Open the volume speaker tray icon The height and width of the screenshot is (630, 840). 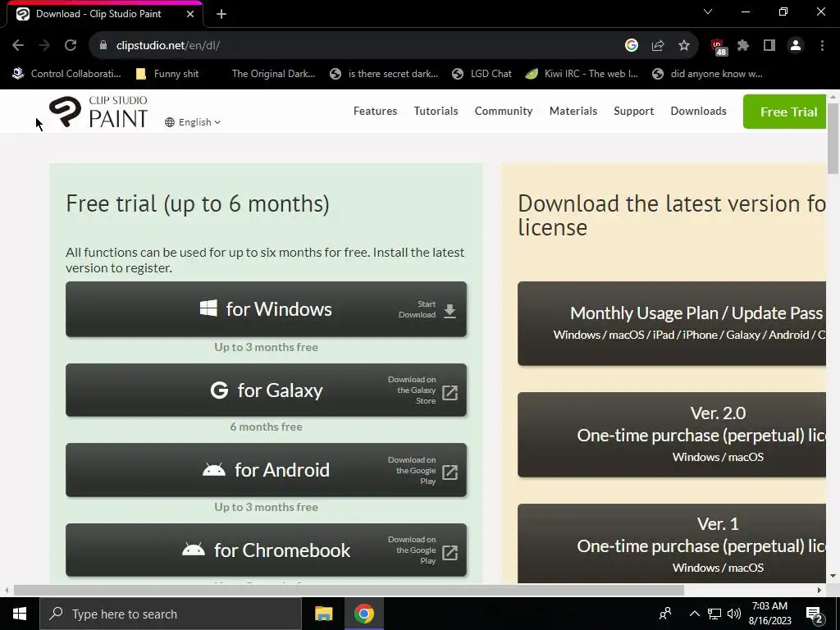(734, 614)
